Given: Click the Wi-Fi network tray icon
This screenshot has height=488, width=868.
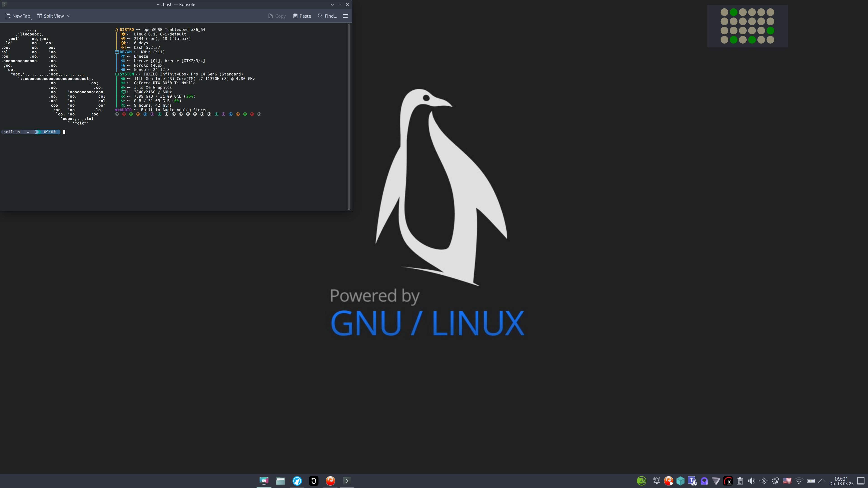Looking at the screenshot, I should [799, 481].
